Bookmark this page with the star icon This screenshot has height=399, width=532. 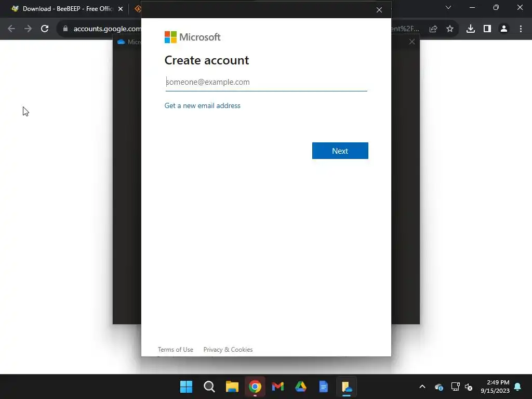pos(450,29)
